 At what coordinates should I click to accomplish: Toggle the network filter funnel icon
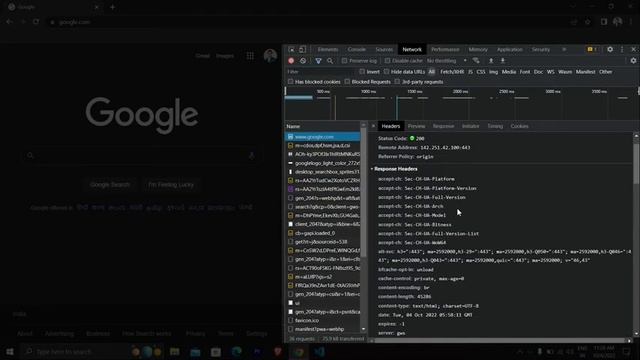318,61
